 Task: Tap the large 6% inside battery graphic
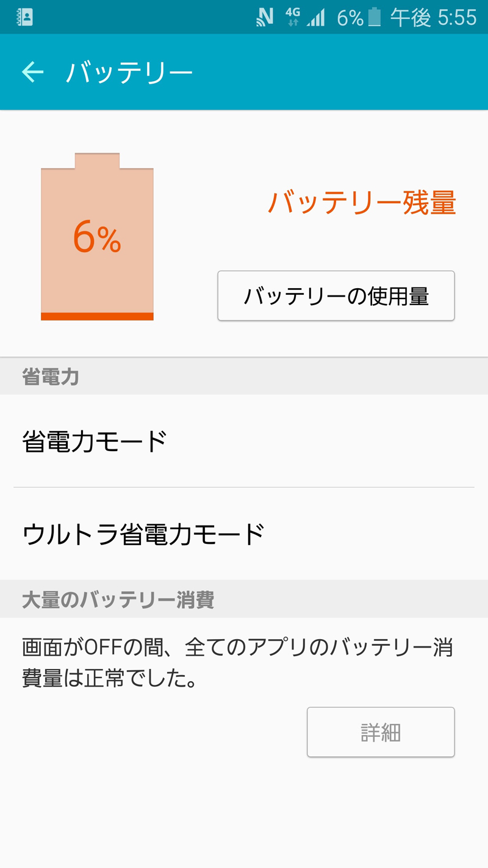[97, 237]
